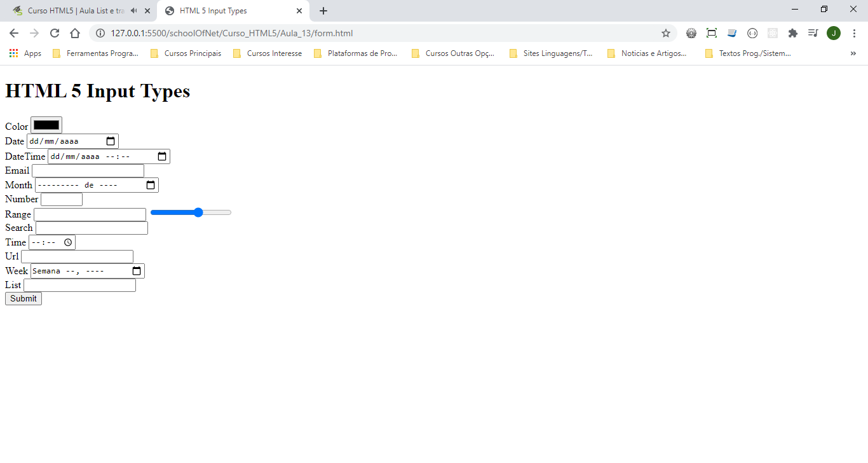Open the Plataformas de Pro... bookmark folder

356,53
